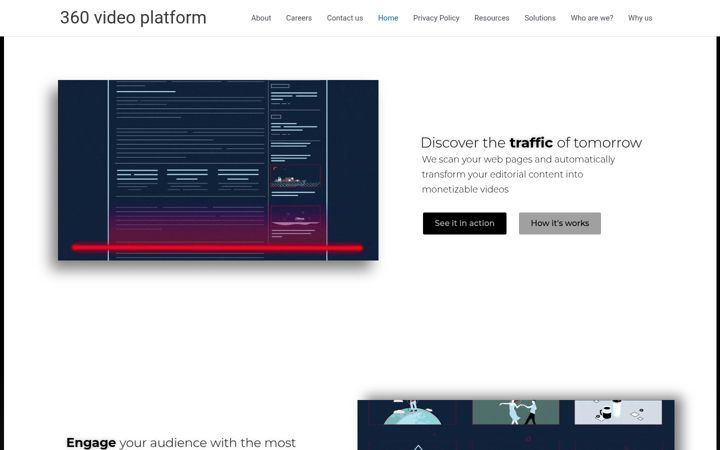Navigate to Solutions
The width and height of the screenshot is (720, 450).
pos(540,18)
